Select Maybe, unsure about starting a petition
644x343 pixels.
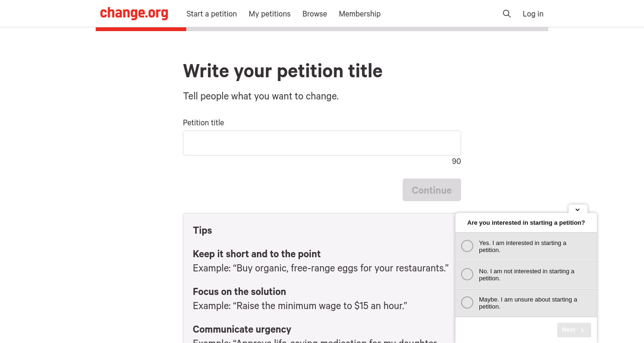[x=526, y=303]
